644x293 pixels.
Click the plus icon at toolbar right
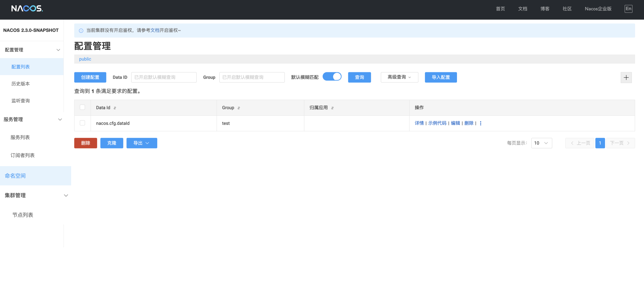626,78
